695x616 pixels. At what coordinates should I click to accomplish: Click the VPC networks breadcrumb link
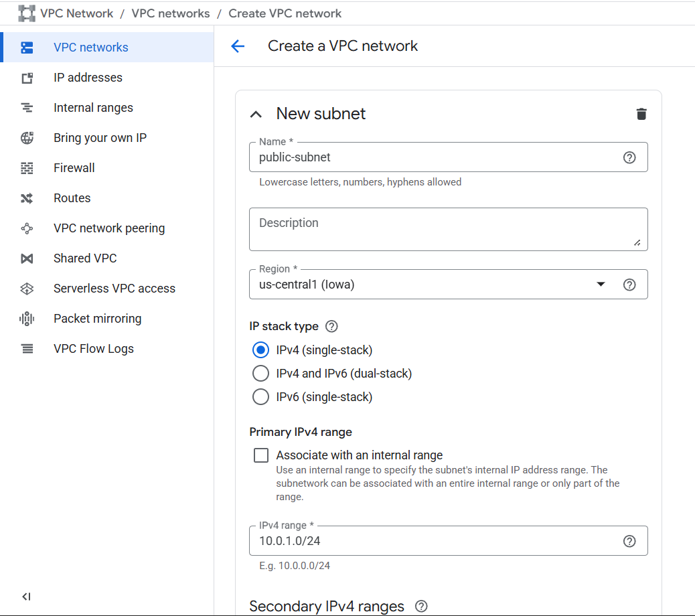171,13
